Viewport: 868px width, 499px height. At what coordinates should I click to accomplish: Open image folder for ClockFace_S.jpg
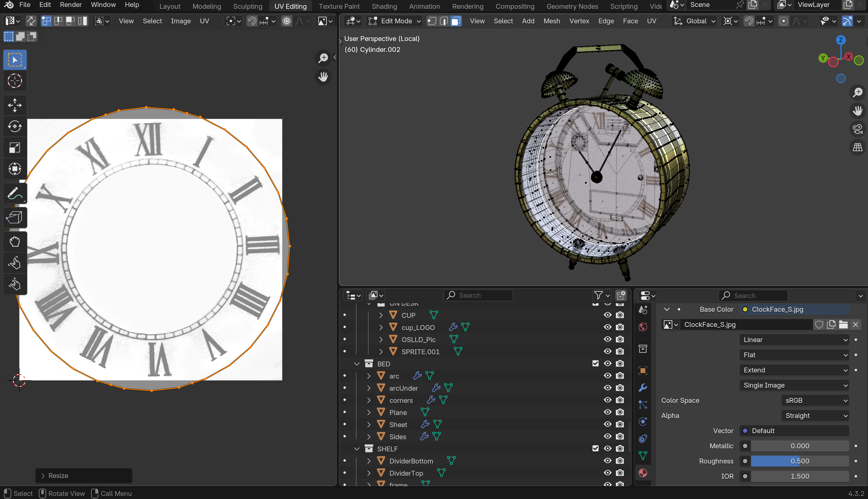pyautogui.click(x=843, y=324)
